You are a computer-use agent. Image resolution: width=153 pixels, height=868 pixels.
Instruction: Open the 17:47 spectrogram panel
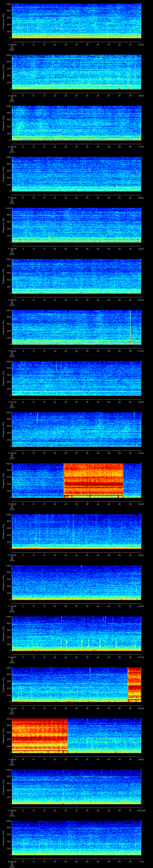tap(76, 174)
